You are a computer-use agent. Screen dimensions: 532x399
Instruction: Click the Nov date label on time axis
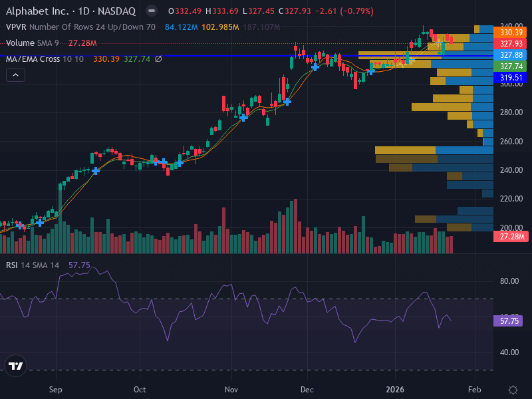coord(231,390)
